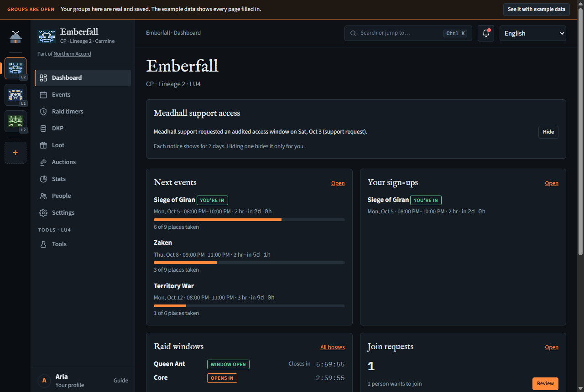Click the Core OPENS IN badge
This screenshot has height=392, width=584.
[x=222, y=378]
